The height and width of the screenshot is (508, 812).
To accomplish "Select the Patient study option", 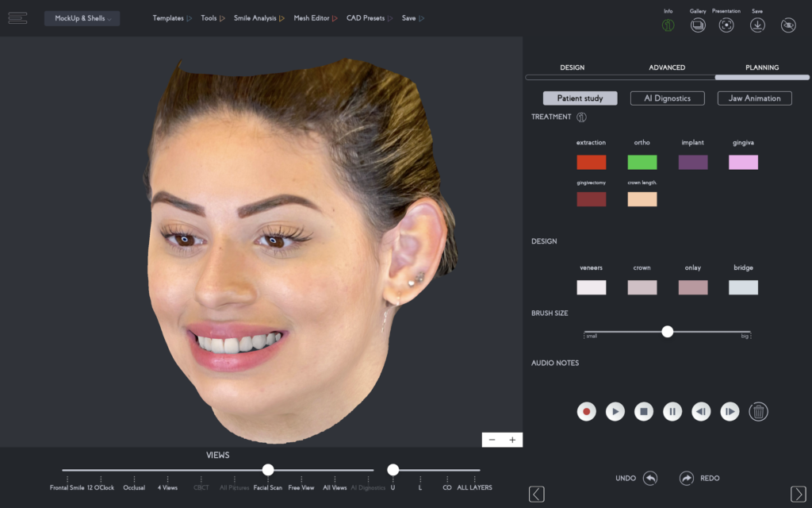I will point(580,98).
